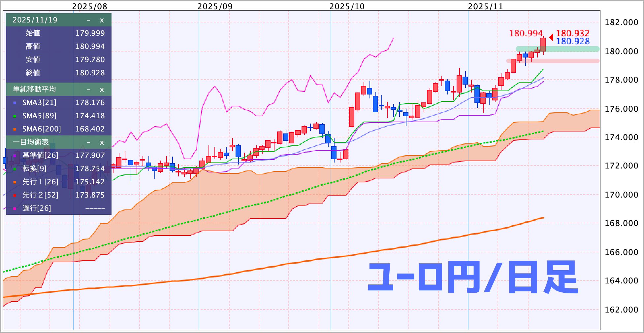Select the 基準値[26] indicator row

[40, 155]
